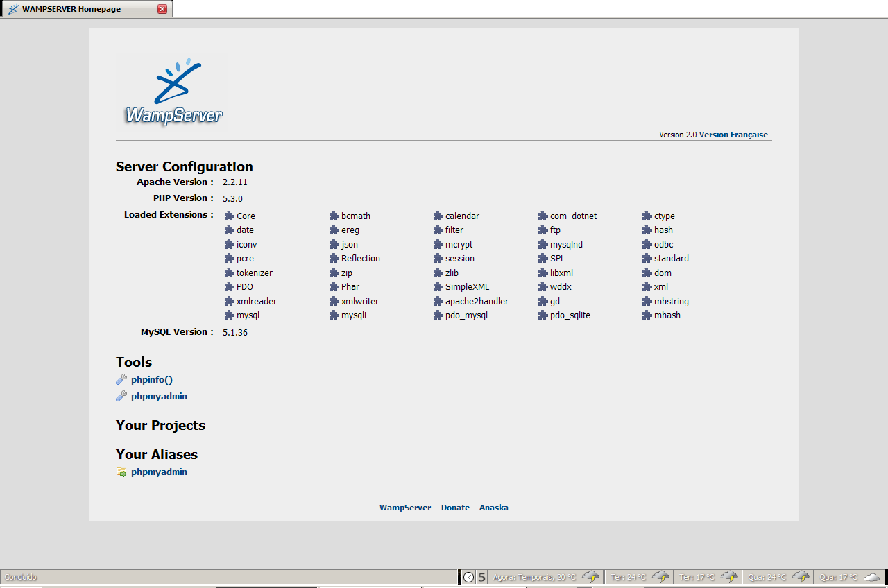Click the 'wddx' extension name
This screenshot has width=888, height=588.
(561, 286)
